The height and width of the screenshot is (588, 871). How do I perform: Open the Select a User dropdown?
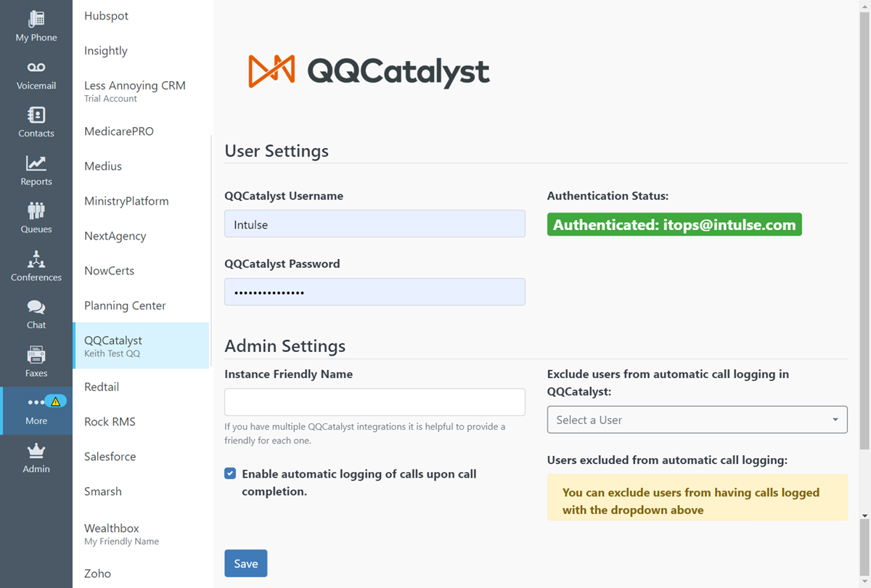pyautogui.click(x=697, y=420)
